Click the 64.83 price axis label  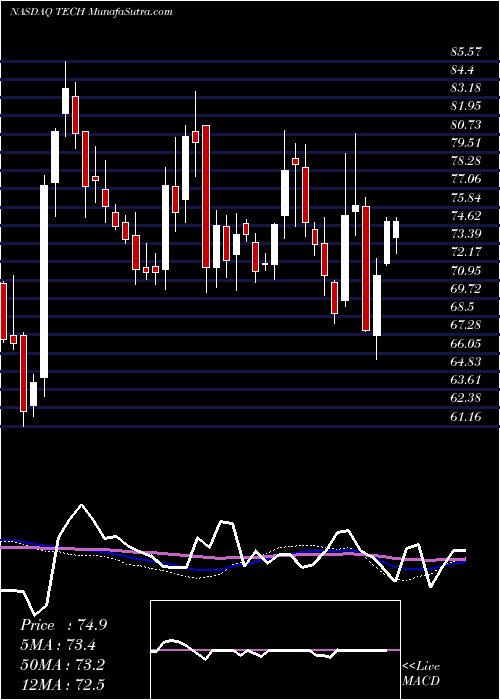(x=466, y=362)
